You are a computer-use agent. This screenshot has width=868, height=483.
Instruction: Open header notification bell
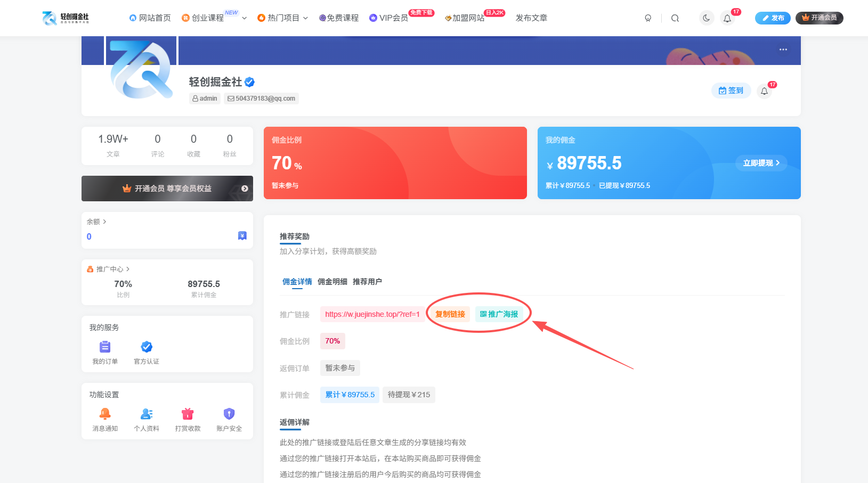tap(727, 18)
